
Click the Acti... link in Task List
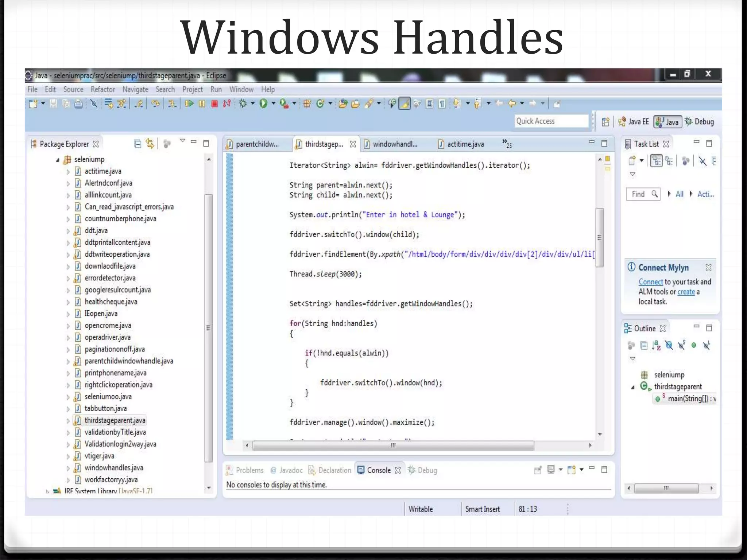coord(706,194)
